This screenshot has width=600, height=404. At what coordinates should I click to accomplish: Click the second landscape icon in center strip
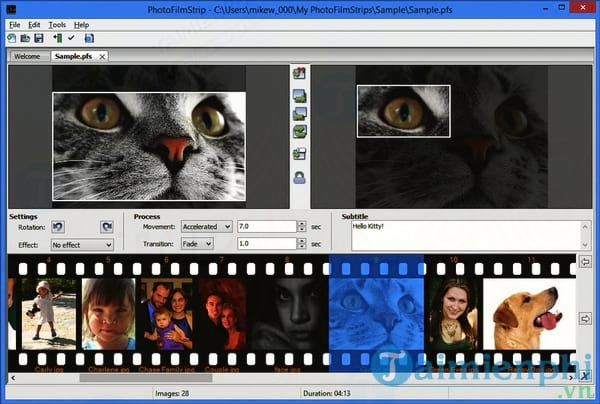[x=299, y=96]
